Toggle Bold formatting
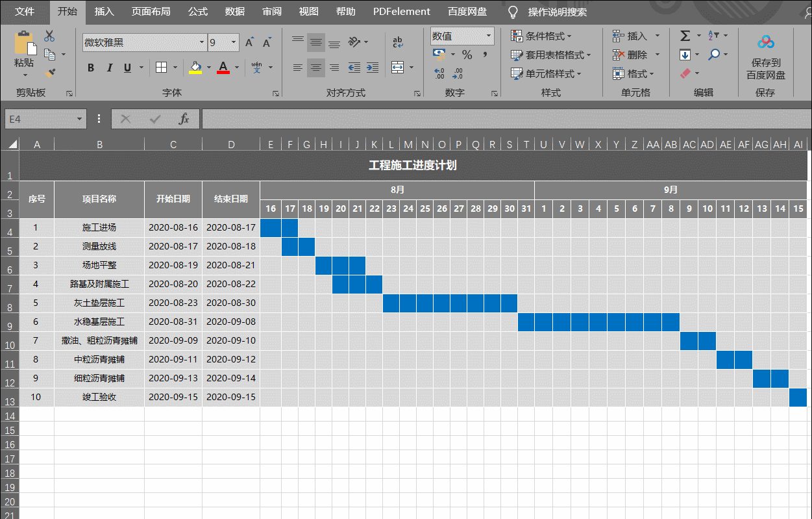This screenshot has width=812, height=519. [91, 68]
